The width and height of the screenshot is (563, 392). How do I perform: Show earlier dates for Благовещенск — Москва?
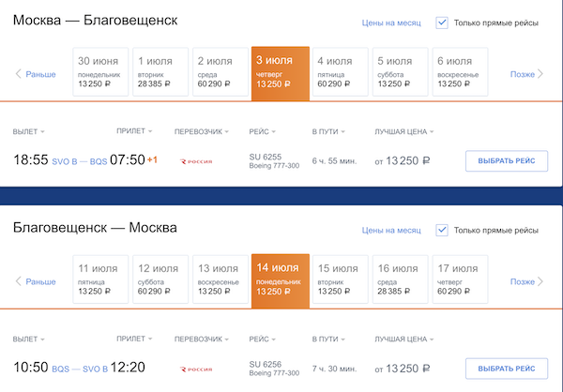point(36,281)
